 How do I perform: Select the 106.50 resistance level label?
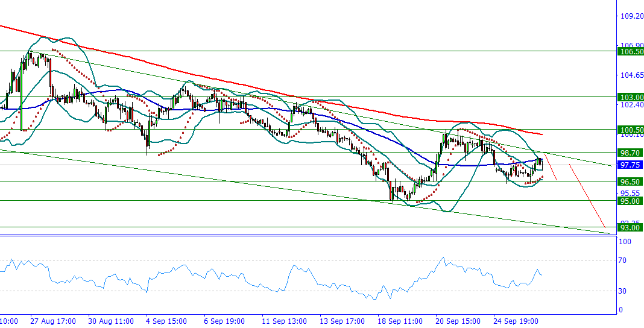tap(631, 51)
